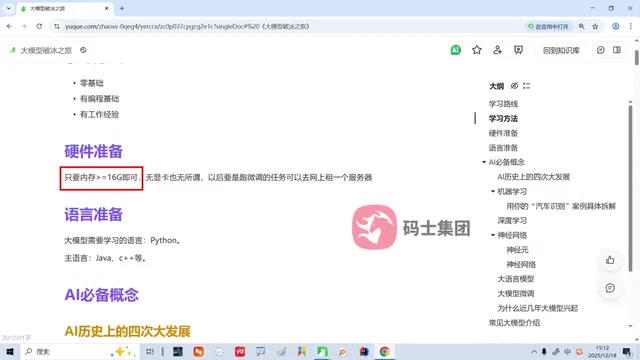Image resolution: width=640 pixels, height=360 pixels.
Task: Open the comments icon in the header
Action: click(600, 50)
